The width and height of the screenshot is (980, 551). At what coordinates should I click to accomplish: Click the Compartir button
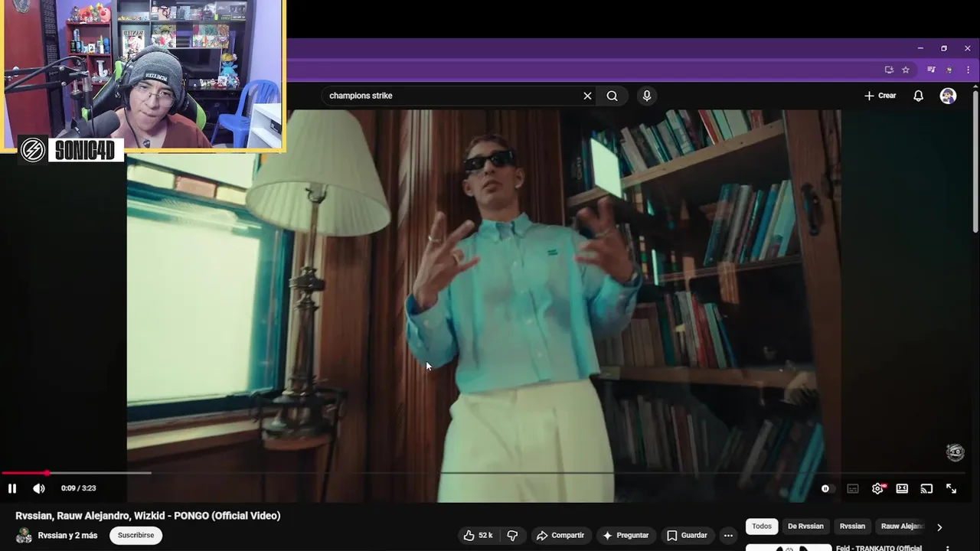pos(560,536)
